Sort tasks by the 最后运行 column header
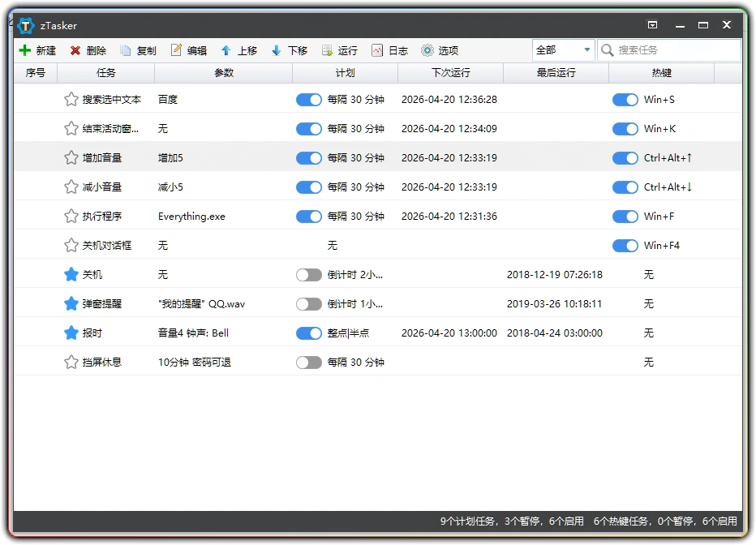 point(555,72)
